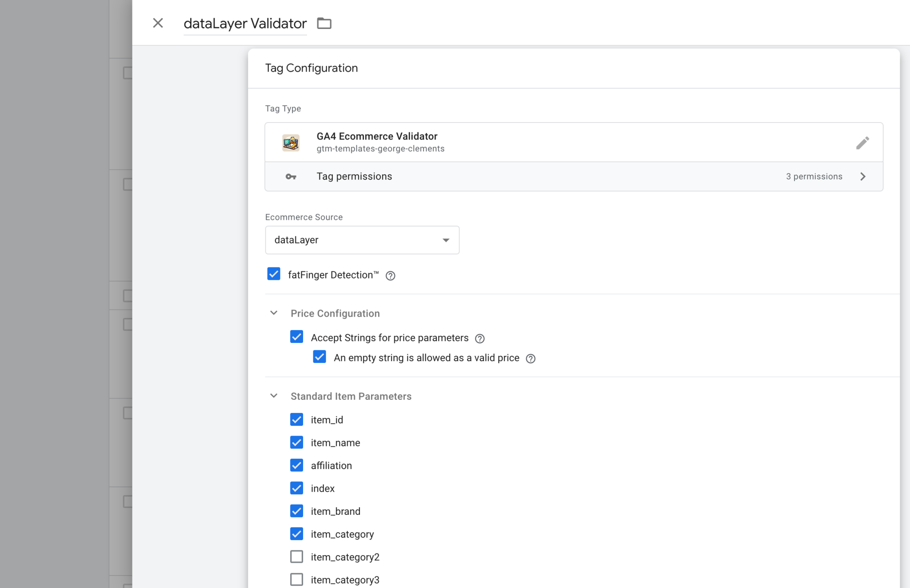Click the close X to exit the tag editor
The image size is (910, 588).
158,23
